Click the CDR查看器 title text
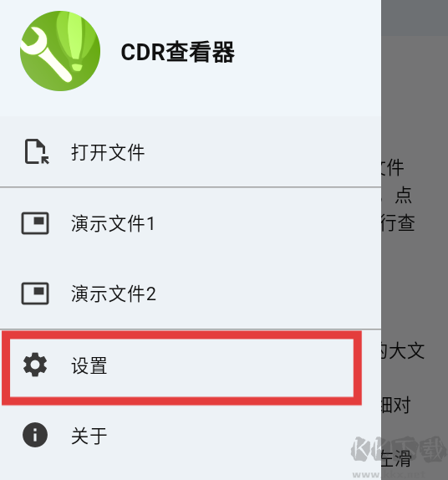The height and width of the screenshot is (480, 448). click(178, 52)
